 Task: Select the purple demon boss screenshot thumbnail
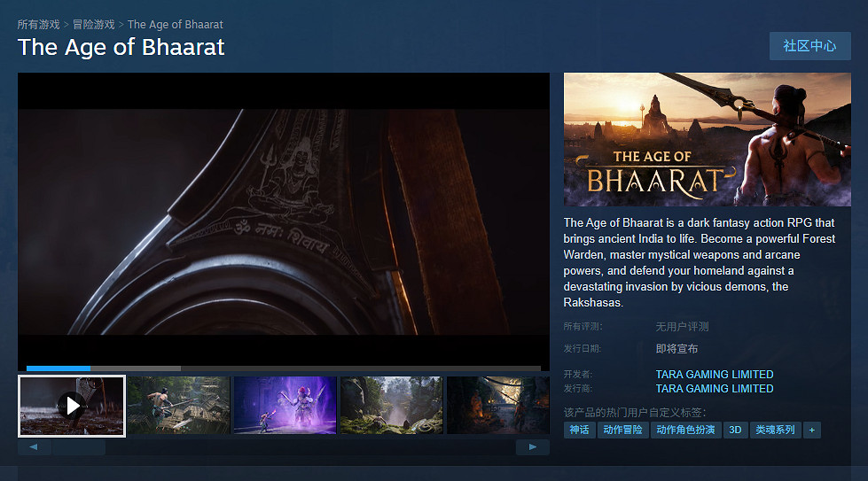[285, 405]
